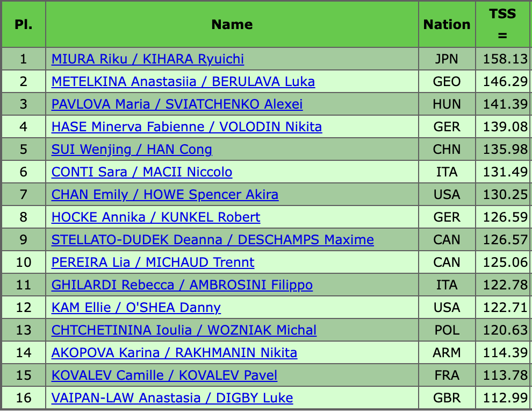Open GHILARDI Rebecca / AMBROSINI Filippo link

point(182,285)
